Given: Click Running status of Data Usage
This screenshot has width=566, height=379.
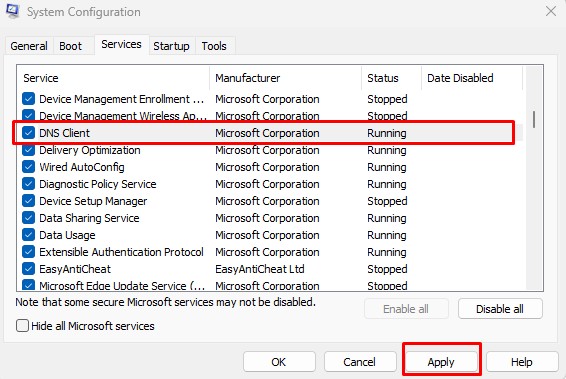Looking at the screenshot, I should pos(387,235).
